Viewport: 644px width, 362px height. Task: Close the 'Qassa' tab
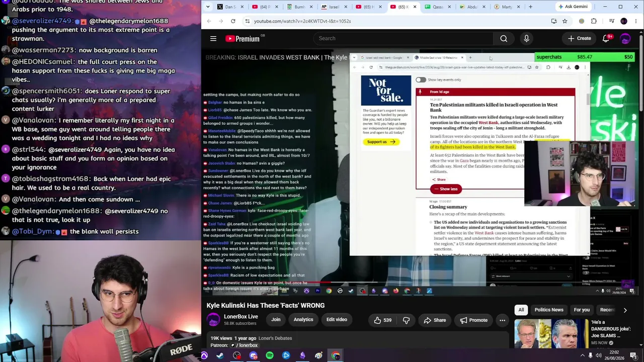[450, 7]
